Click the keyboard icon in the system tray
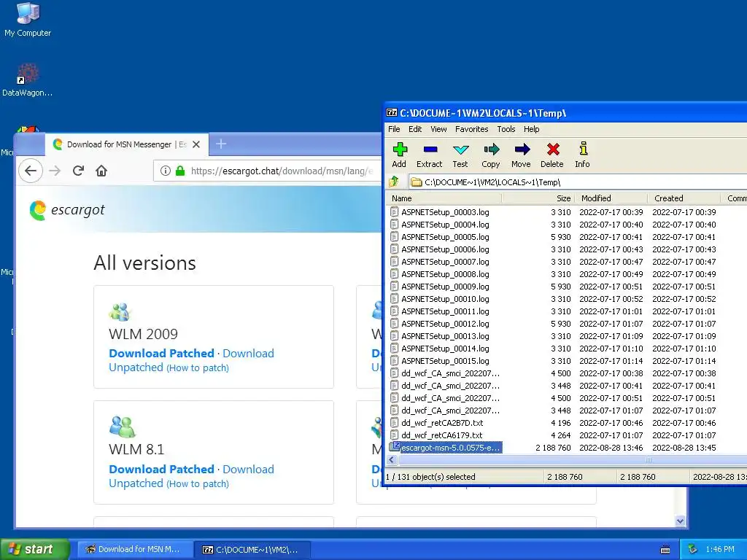 [665, 550]
